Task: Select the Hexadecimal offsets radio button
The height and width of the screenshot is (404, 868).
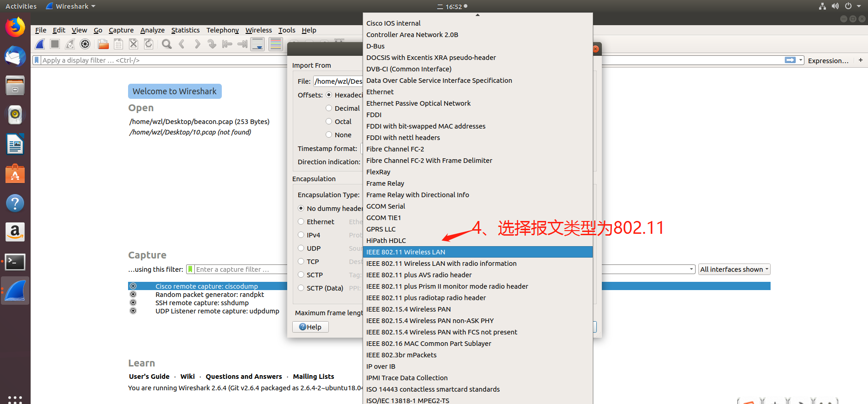Action: pyautogui.click(x=329, y=95)
